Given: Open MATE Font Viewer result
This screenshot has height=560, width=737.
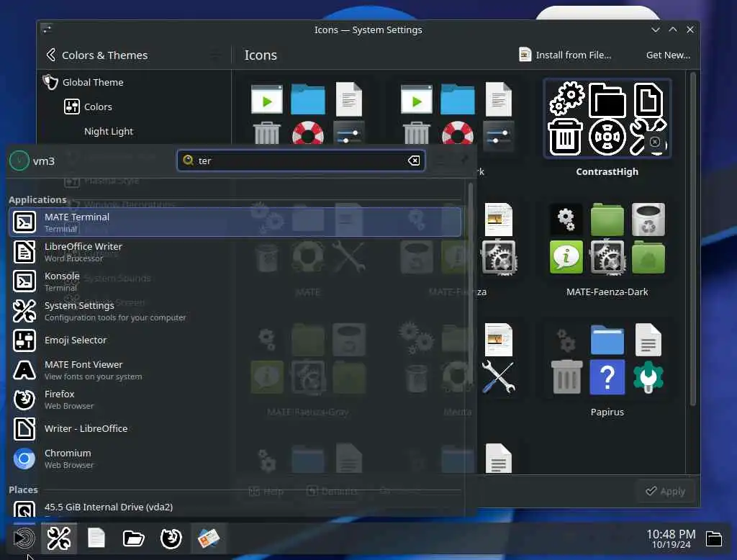Looking at the screenshot, I should tap(235, 369).
